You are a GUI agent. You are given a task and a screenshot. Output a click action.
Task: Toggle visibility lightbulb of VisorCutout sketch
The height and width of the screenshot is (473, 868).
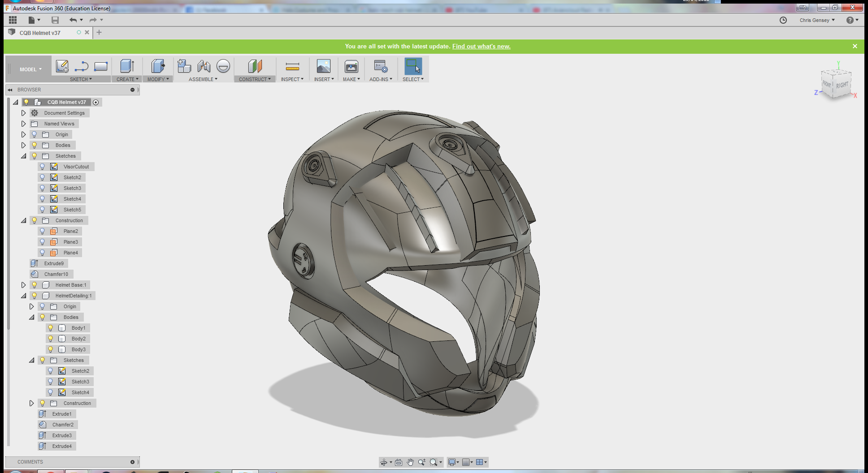[x=43, y=167]
